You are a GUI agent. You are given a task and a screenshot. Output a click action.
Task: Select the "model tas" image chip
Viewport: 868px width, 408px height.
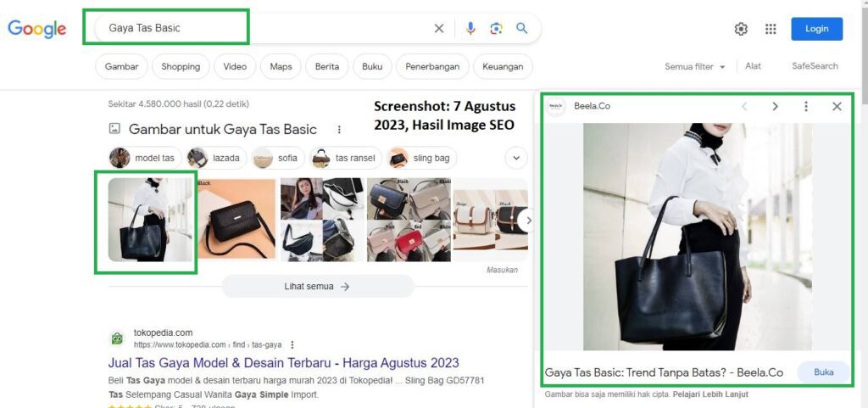click(144, 158)
